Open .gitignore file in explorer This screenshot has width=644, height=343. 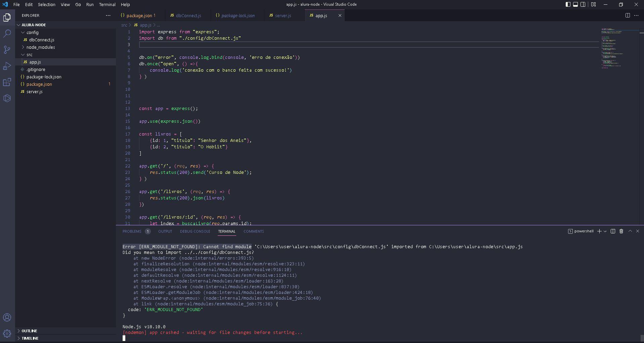pyautogui.click(x=66, y=69)
